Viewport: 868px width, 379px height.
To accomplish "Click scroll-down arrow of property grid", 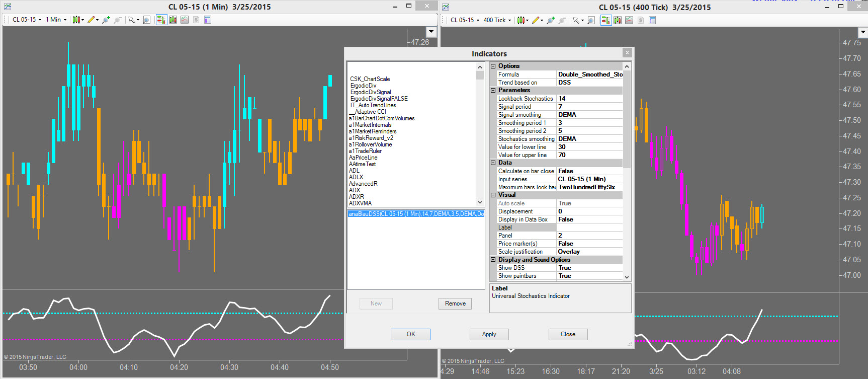I will 627,277.
